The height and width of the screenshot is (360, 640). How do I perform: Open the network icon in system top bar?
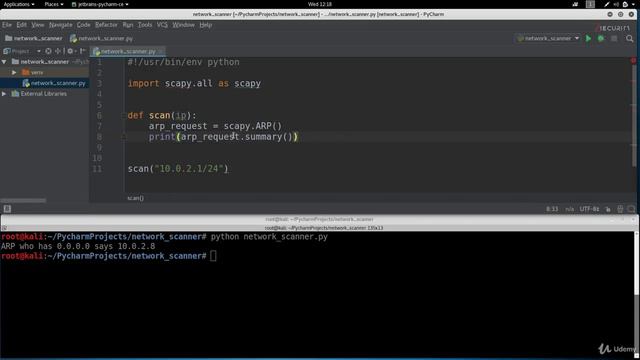pos(575,4)
